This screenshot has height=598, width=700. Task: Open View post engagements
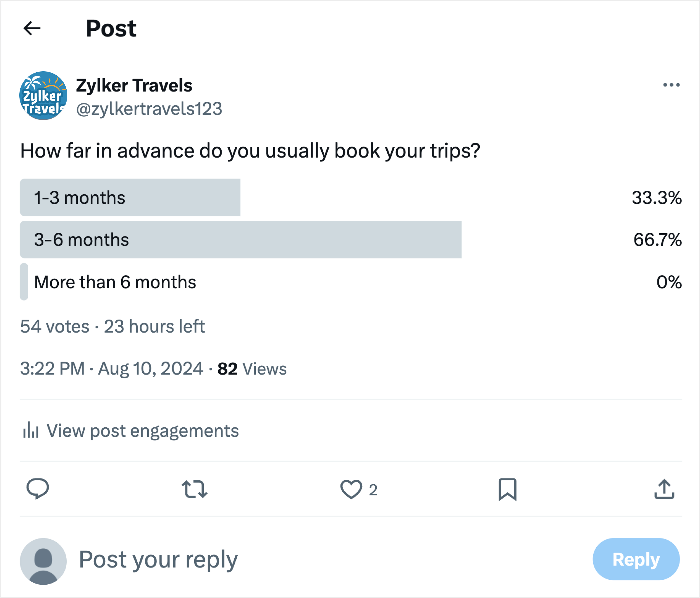tap(142, 431)
